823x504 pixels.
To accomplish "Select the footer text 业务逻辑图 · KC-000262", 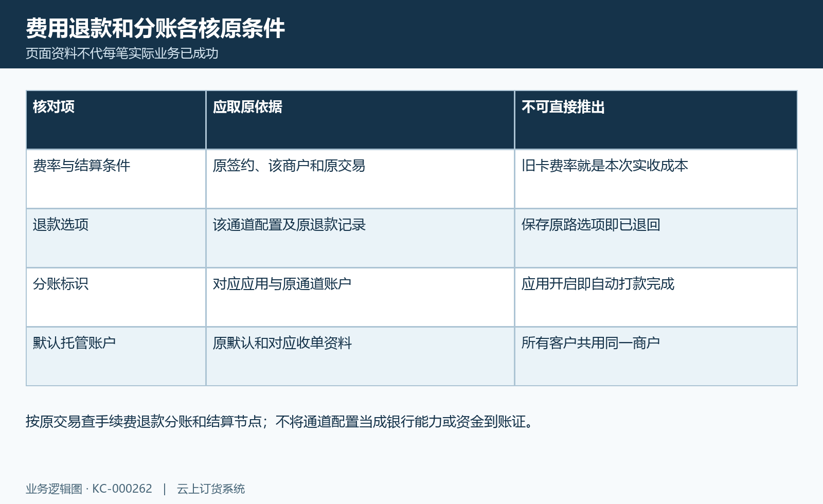I will point(89,489).
